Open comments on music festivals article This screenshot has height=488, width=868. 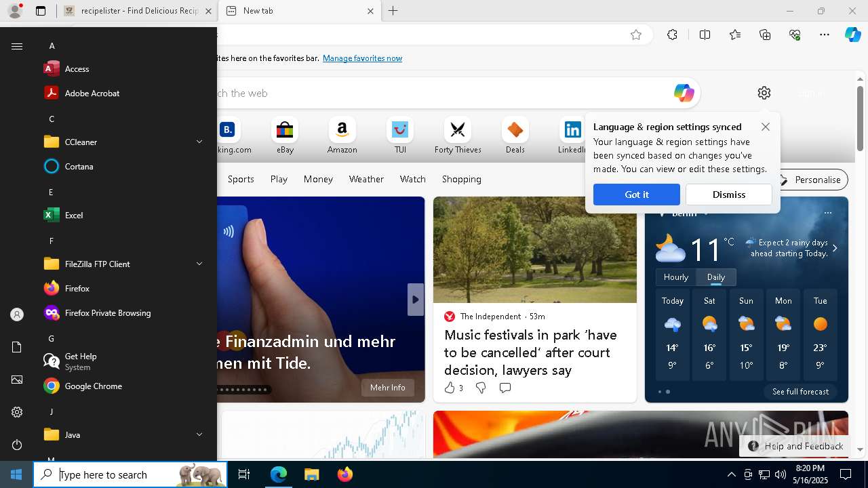click(505, 388)
